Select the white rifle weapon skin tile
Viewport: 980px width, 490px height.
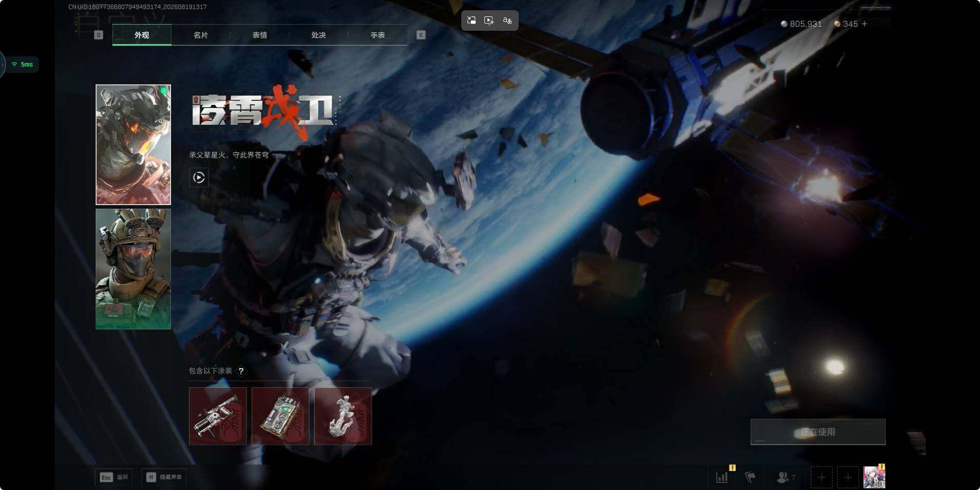coord(218,416)
